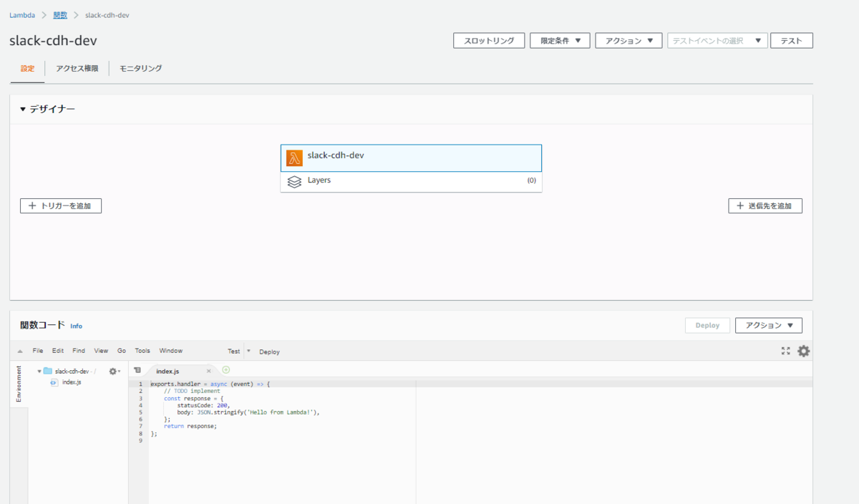Viewport: 859px width, 504px height.
Task: Click the スロットリング button
Action: click(x=489, y=41)
